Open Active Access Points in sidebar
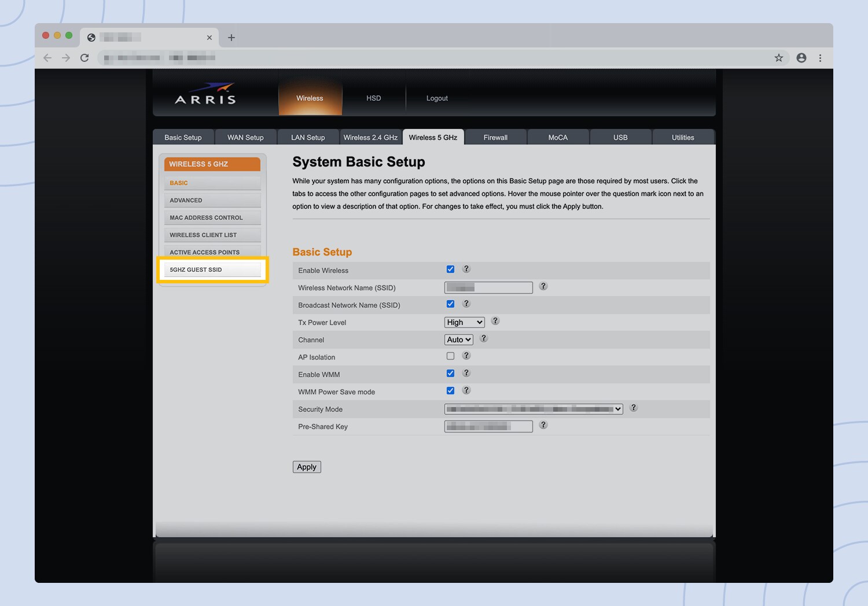This screenshot has width=868, height=606. [x=212, y=253]
